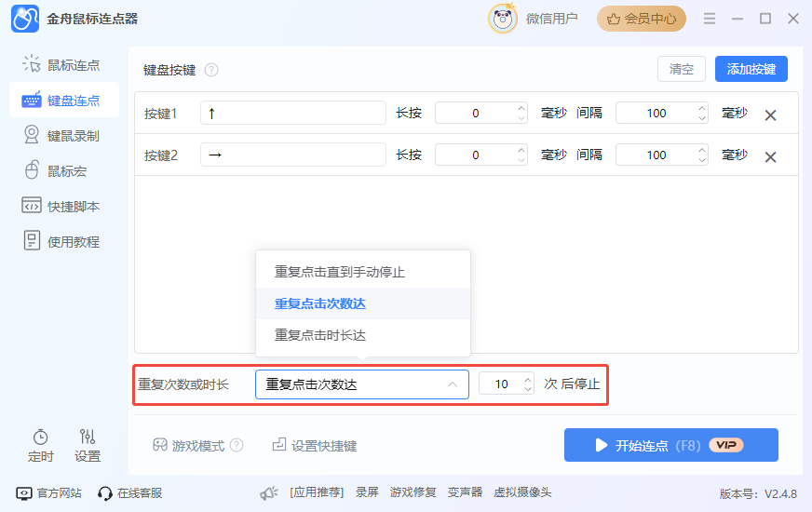Click 清空 to clear all keys
Screen dimensions: 812x512
pos(682,69)
